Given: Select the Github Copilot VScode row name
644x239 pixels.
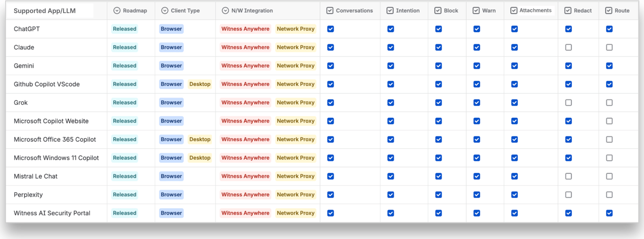Looking at the screenshot, I should pyautogui.click(x=47, y=84).
